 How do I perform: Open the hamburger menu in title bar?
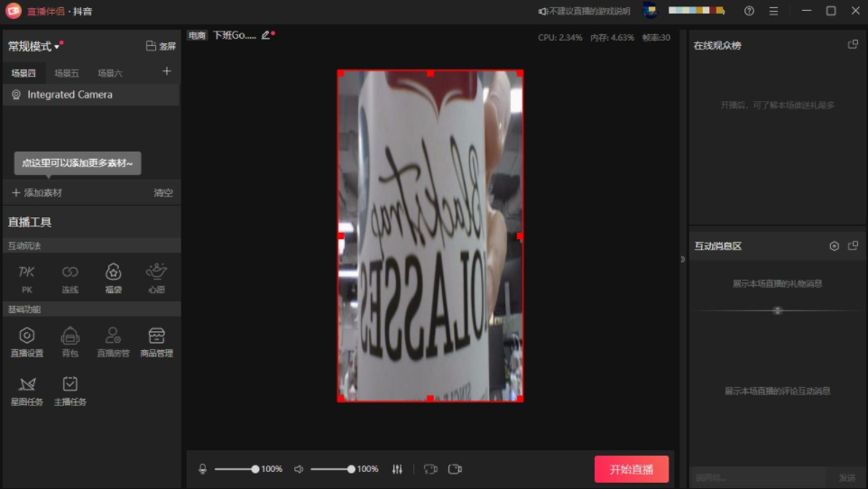coord(773,11)
